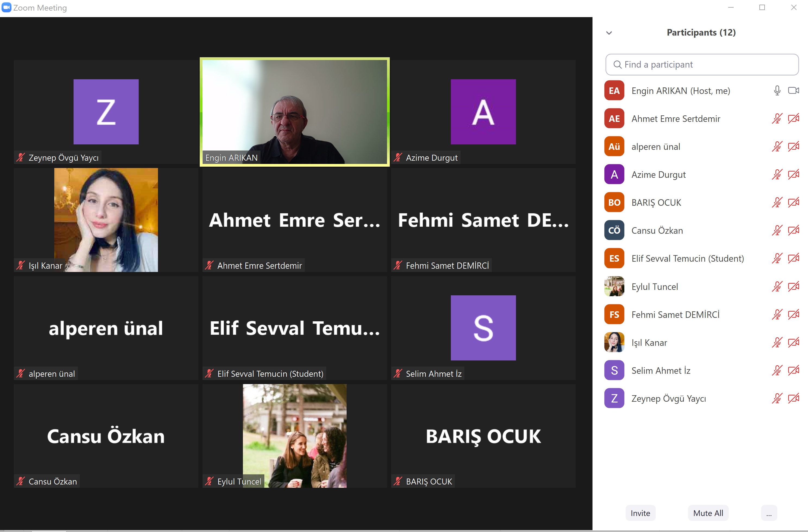The height and width of the screenshot is (532, 808).
Task: Select Selim Ahmet İz video tile
Action: pos(483,328)
